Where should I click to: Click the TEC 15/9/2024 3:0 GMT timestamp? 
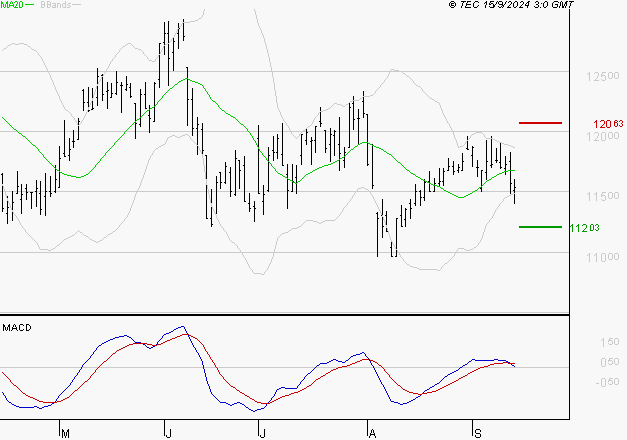point(511,5)
